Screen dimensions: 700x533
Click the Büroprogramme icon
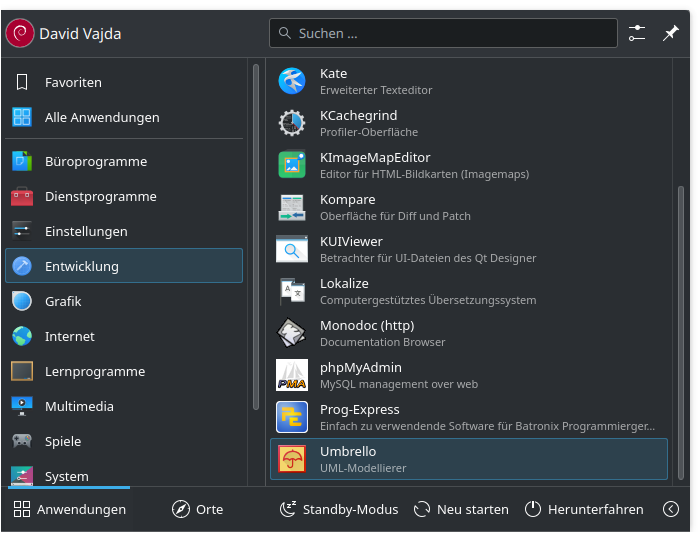22,161
